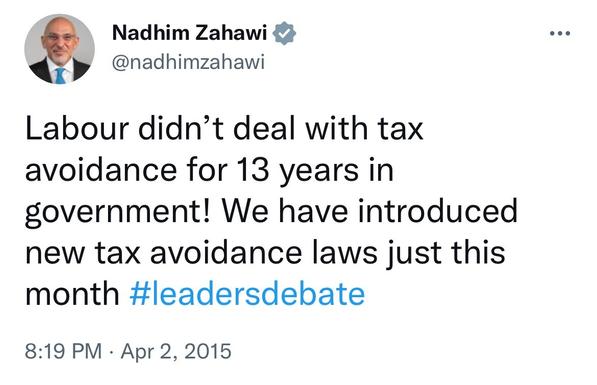The width and height of the screenshot is (597, 385).
Task: Click the line 'new tax avoidance laws'
Action: 201,253
